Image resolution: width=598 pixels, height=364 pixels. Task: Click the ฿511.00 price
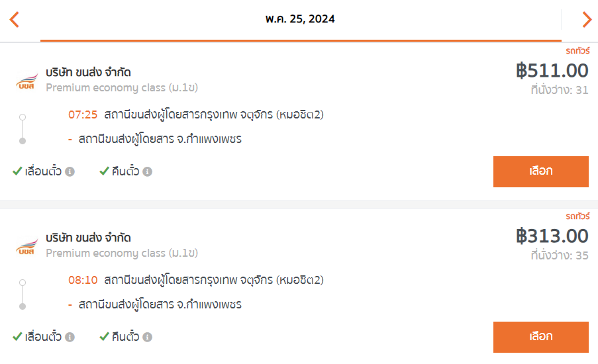[x=552, y=70]
